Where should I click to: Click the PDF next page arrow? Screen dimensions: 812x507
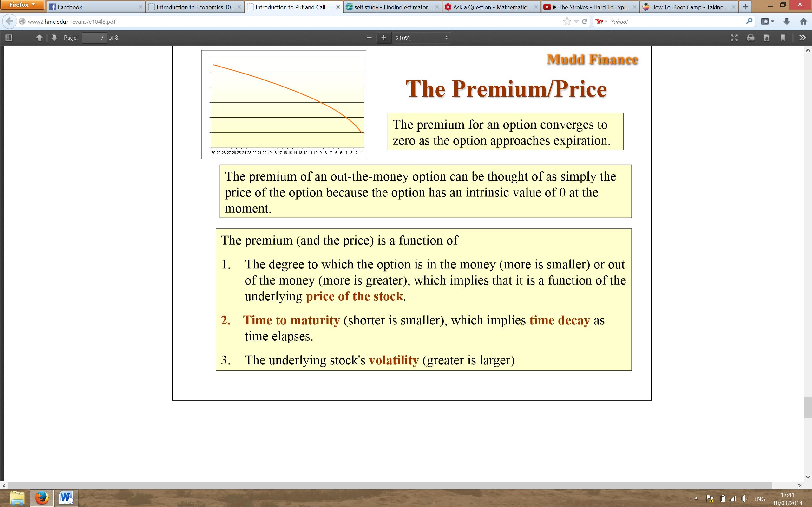(x=54, y=38)
